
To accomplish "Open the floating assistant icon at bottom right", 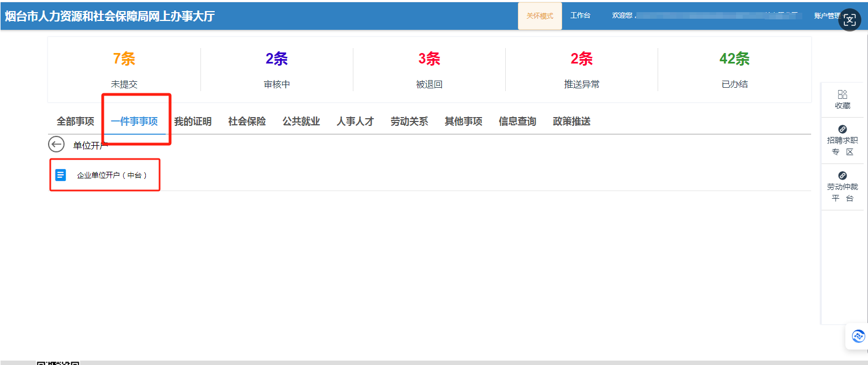I will click(x=858, y=336).
